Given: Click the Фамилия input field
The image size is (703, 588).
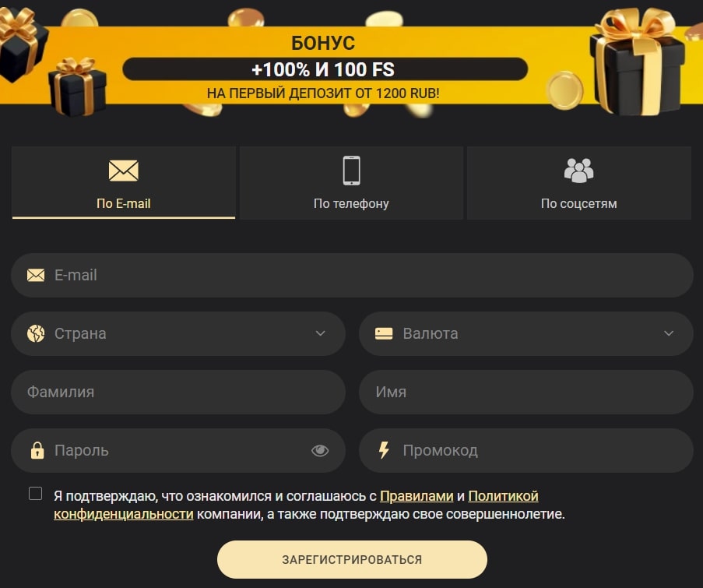Looking at the screenshot, I should tap(178, 392).
